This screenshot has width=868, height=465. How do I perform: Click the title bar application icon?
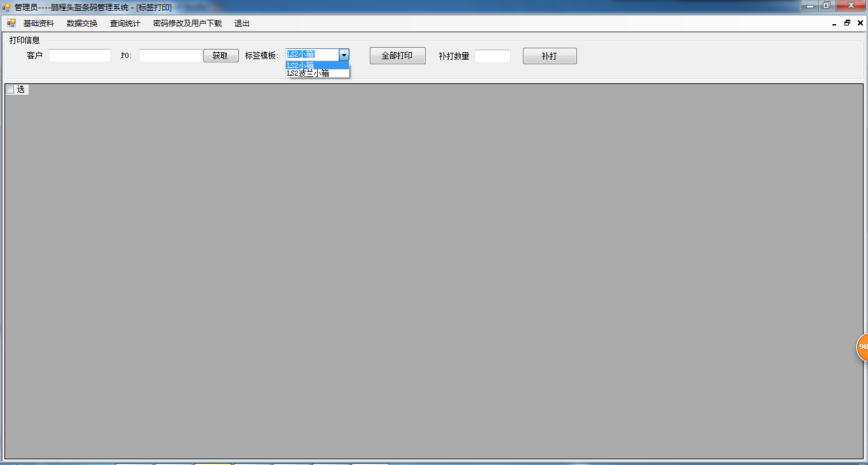tap(6, 7)
